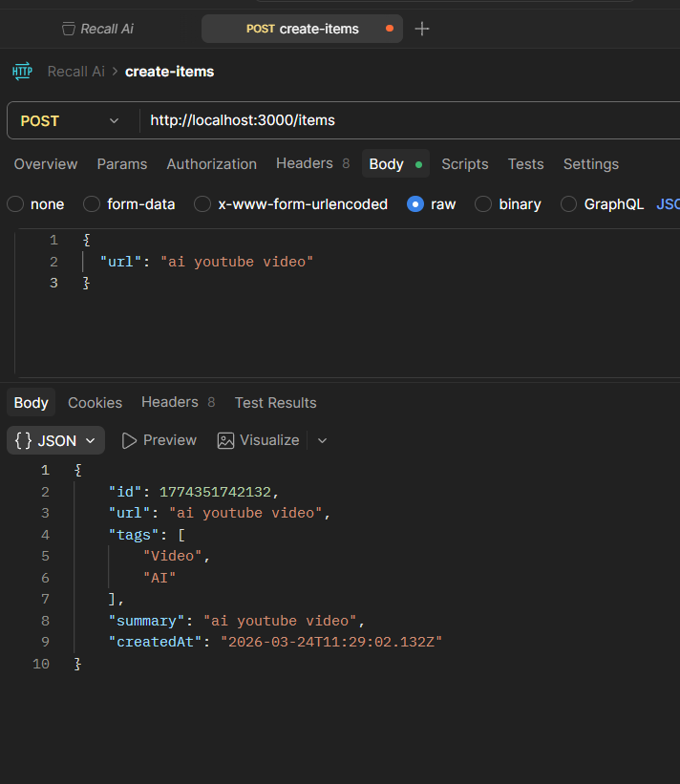The height and width of the screenshot is (784, 680).
Task: Click the response "url" value line
Action: tap(220, 513)
